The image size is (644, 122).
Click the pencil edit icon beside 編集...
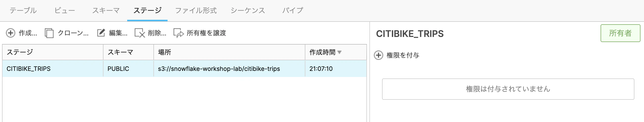click(x=101, y=33)
